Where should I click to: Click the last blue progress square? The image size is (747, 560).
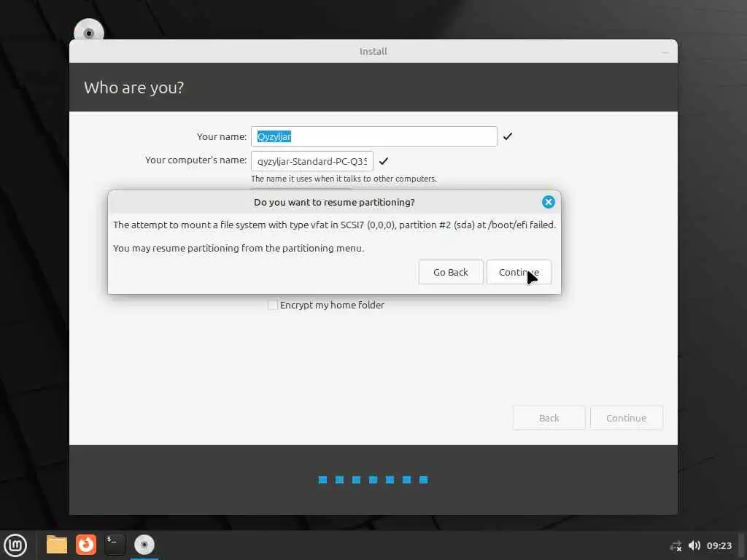click(424, 480)
